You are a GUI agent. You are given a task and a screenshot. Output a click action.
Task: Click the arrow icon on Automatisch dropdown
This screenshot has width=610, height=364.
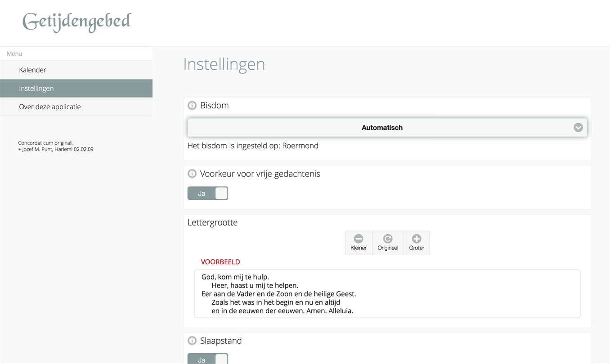coord(578,128)
